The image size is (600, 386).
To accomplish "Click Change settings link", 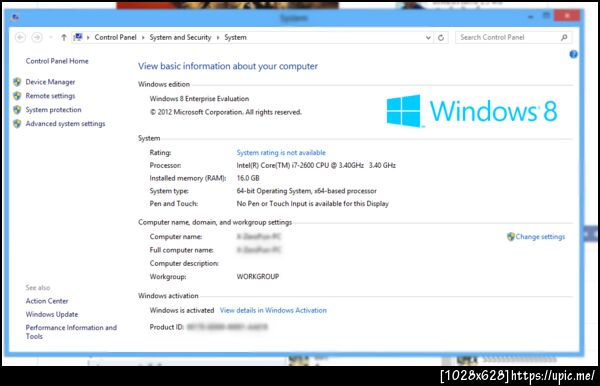I will [540, 237].
